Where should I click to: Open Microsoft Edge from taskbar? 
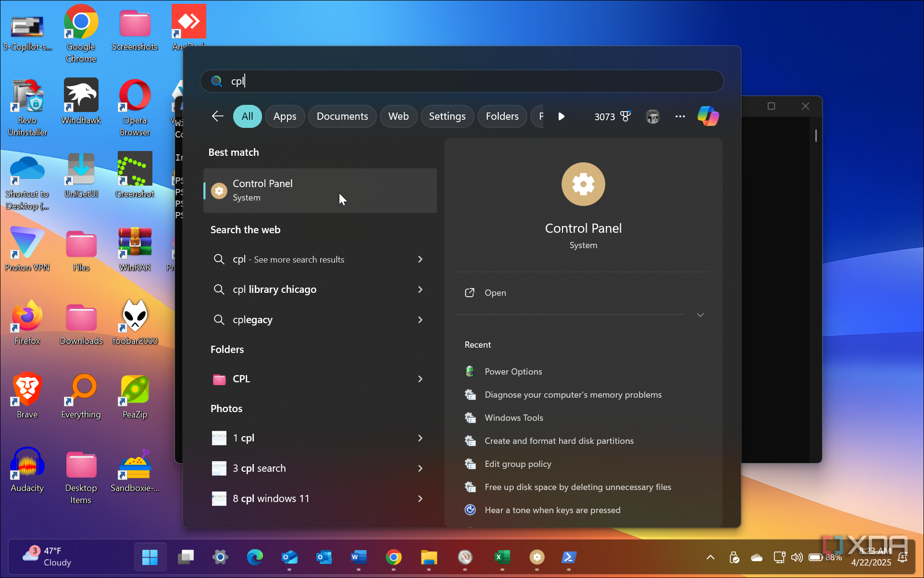point(255,557)
